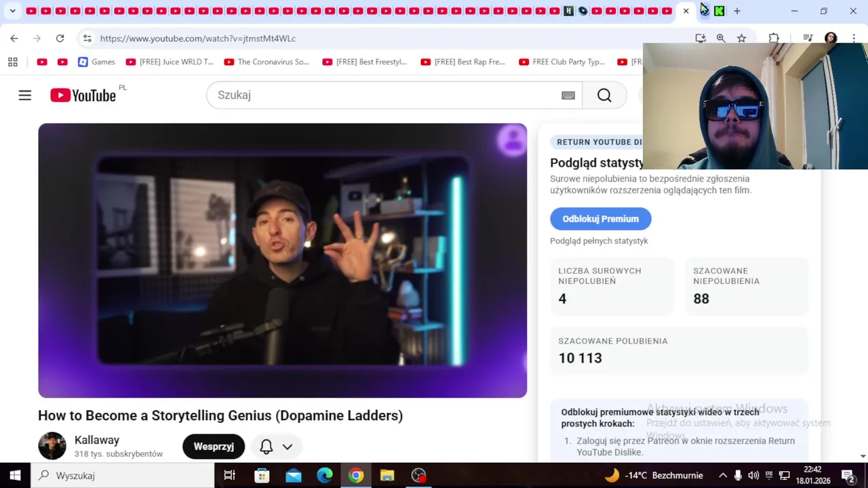Switch to the green K tab
Screen dimensions: 868x488
(x=719, y=11)
